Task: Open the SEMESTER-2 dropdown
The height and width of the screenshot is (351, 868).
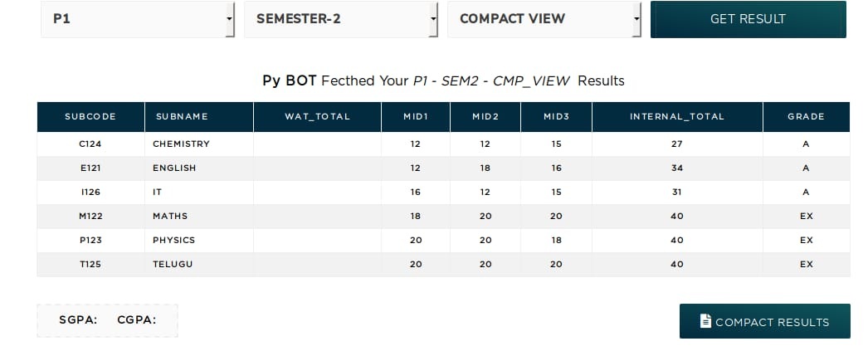Action: pyautogui.click(x=341, y=19)
